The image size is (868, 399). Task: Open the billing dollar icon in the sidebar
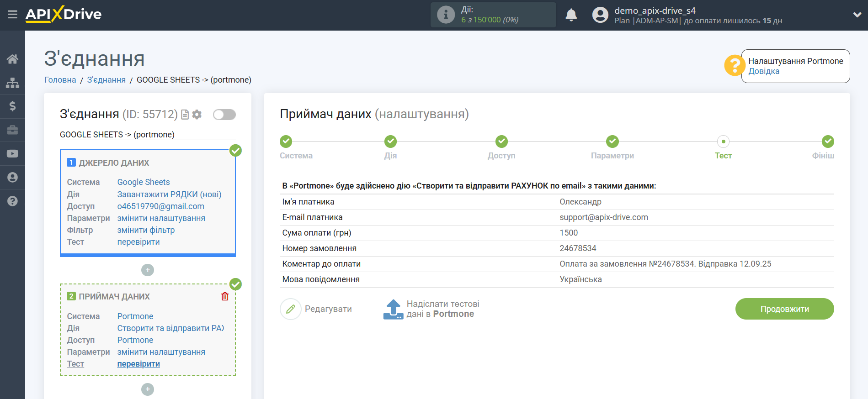[x=12, y=106]
